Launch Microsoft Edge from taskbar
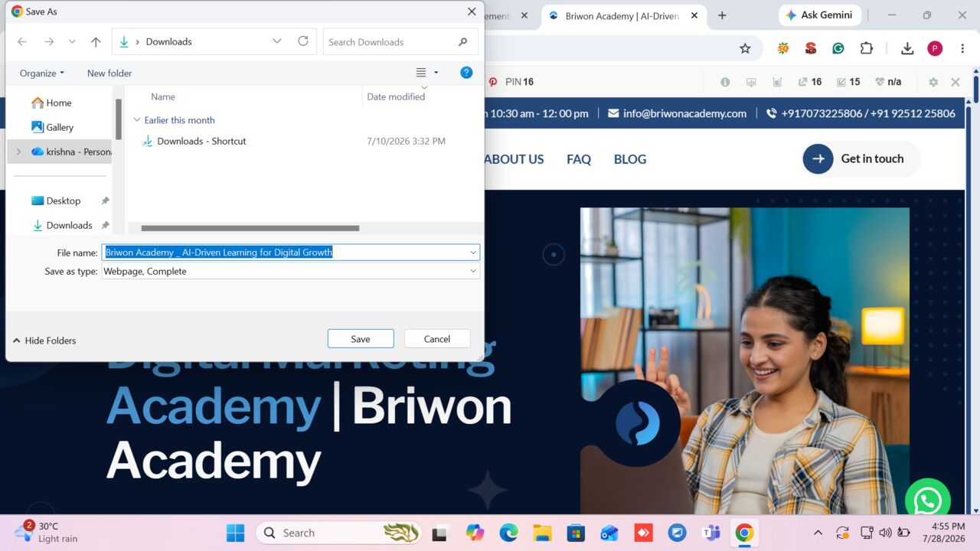 point(508,533)
